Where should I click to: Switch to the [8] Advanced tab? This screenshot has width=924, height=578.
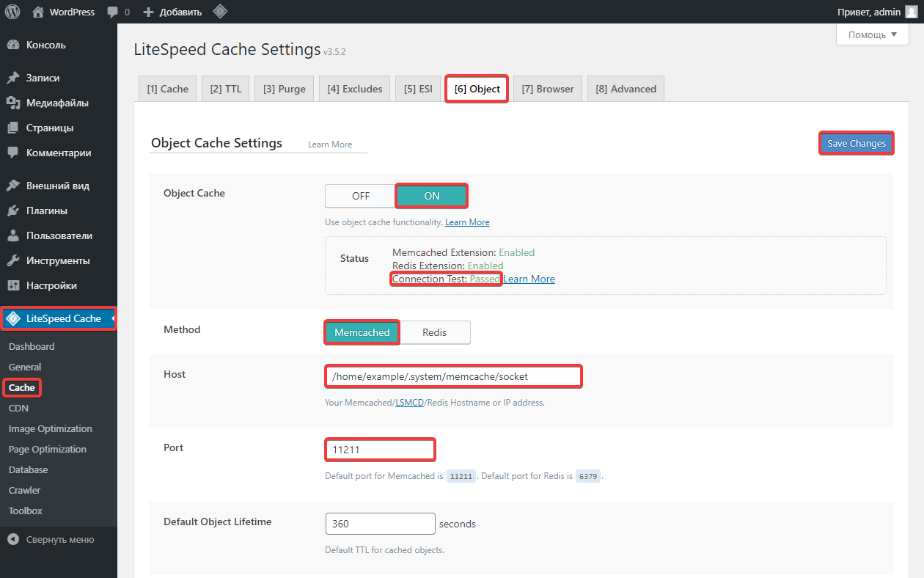click(x=626, y=89)
